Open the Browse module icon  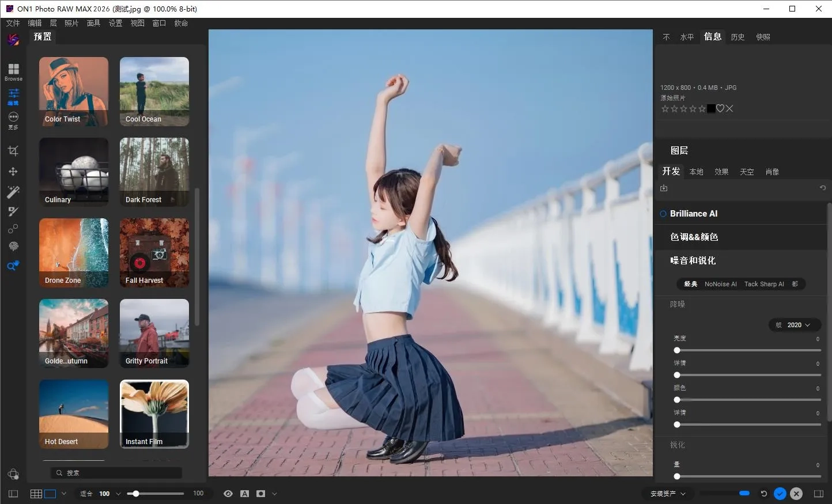pyautogui.click(x=13, y=70)
